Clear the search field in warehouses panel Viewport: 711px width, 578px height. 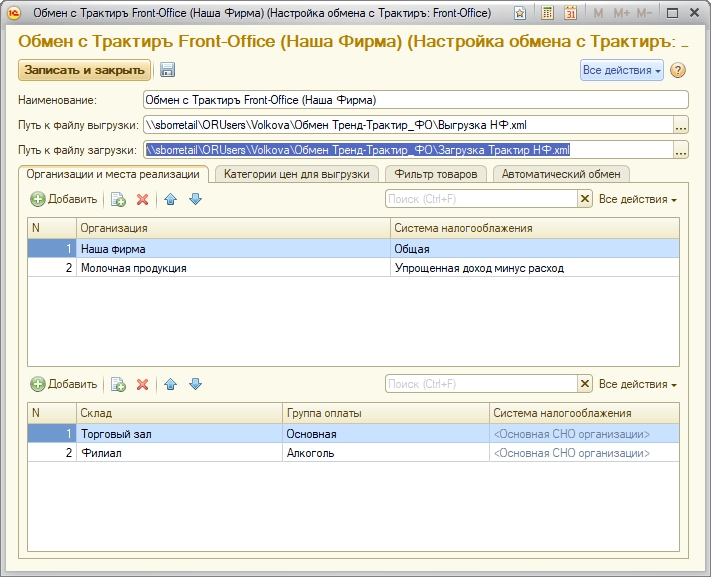(585, 384)
